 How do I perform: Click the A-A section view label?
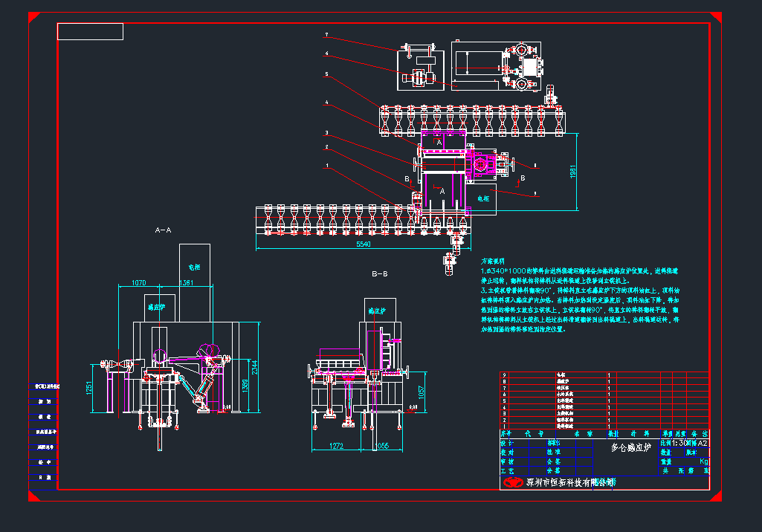pos(163,230)
